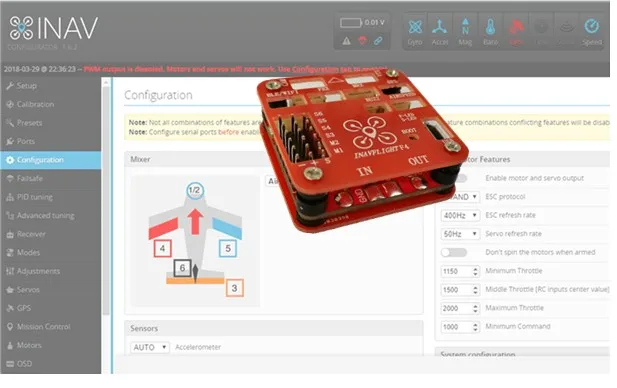Open the ESC refresh rate 400Hz dropdown
Screen dimensions: 617x388
[460, 215]
